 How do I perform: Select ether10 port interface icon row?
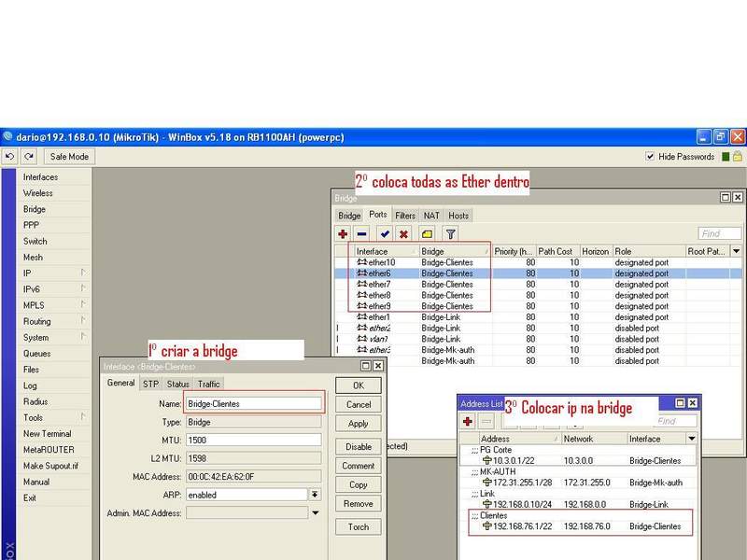tap(539, 262)
